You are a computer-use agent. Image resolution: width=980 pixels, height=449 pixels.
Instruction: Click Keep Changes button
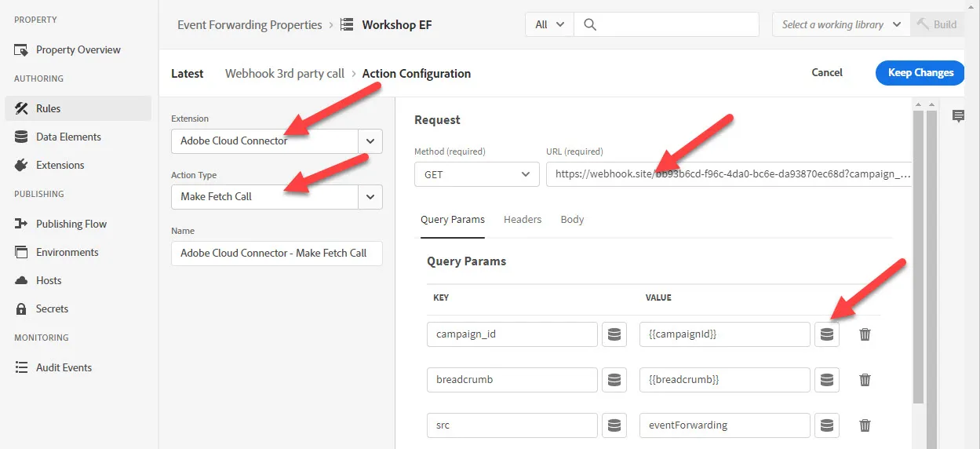coord(920,72)
